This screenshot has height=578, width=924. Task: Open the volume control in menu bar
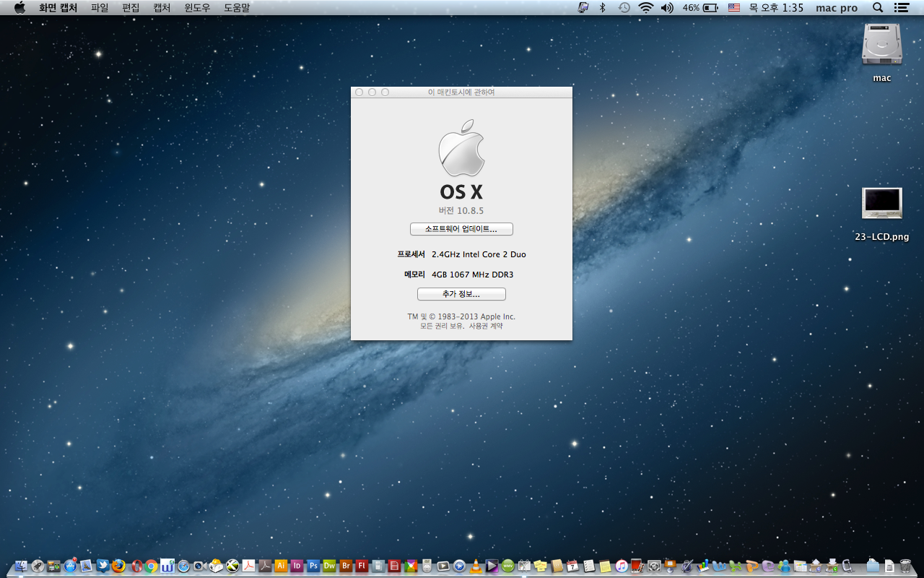[667, 8]
